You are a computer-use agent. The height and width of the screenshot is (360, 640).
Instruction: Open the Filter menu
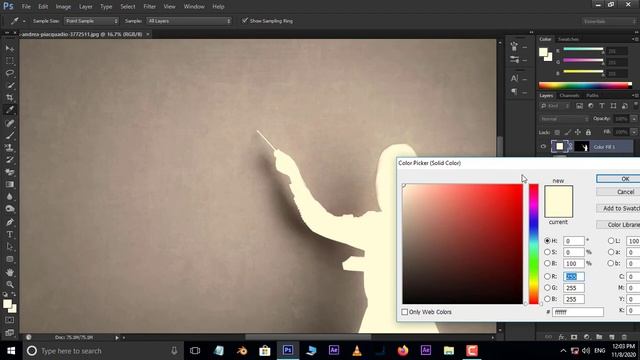click(149, 7)
